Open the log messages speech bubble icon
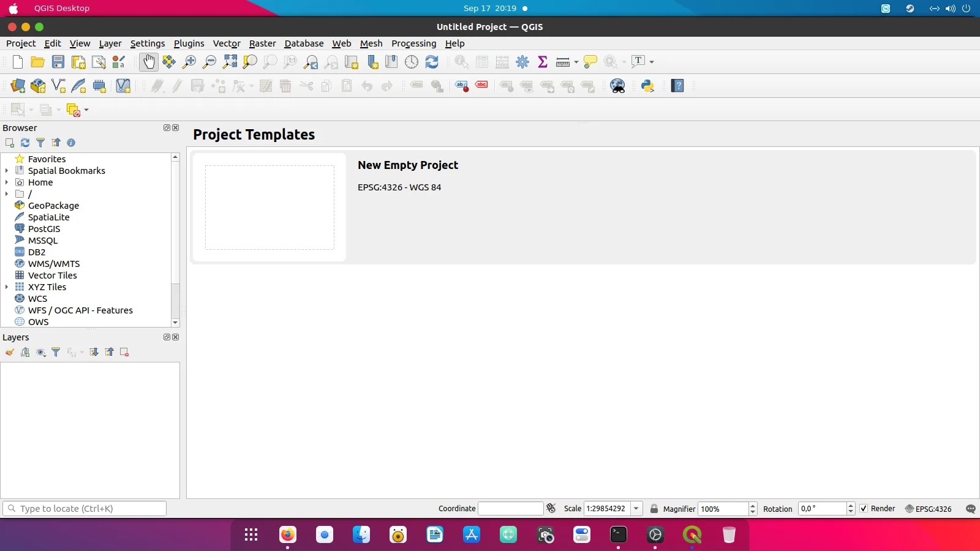The height and width of the screenshot is (551, 980). [970, 509]
